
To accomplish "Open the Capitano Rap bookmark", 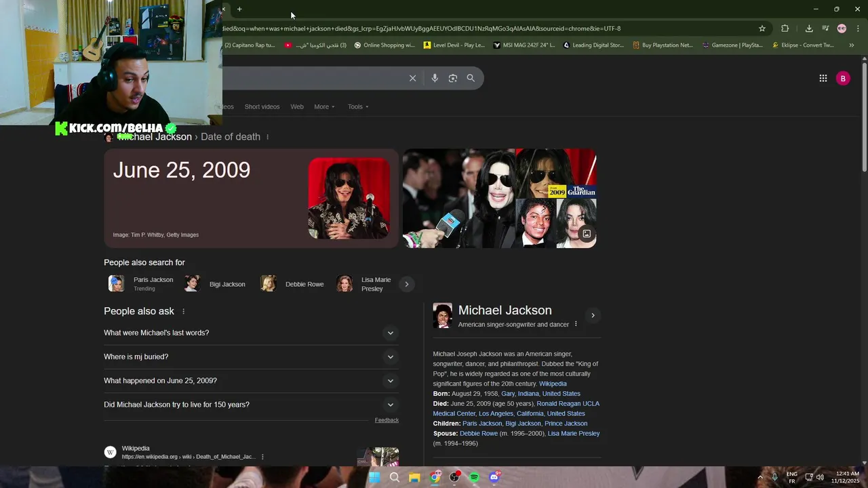I will coord(249,45).
